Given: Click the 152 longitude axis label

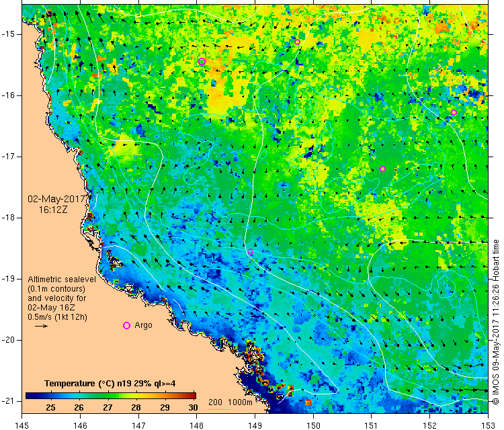Looking at the screenshot, I should click(x=430, y=425).
